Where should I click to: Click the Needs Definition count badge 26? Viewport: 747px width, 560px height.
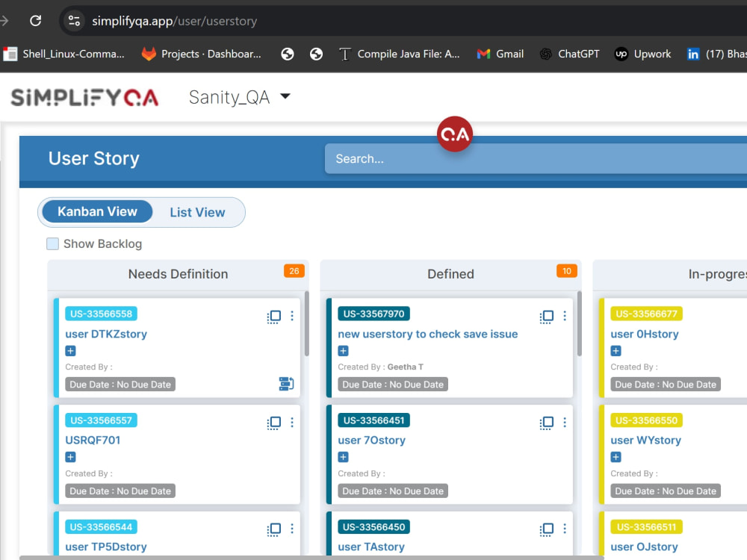(294, 271)
